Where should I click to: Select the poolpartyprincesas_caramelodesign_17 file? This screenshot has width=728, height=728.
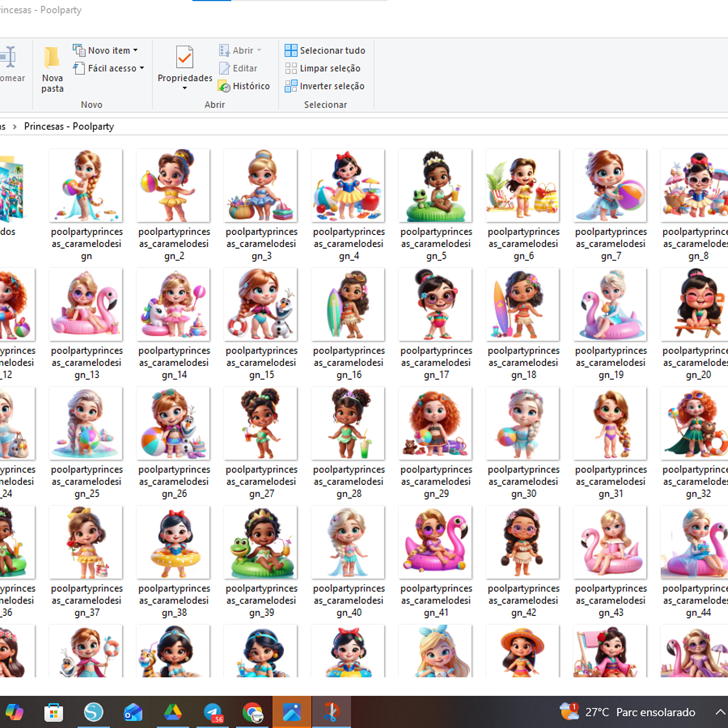point(435,304)
